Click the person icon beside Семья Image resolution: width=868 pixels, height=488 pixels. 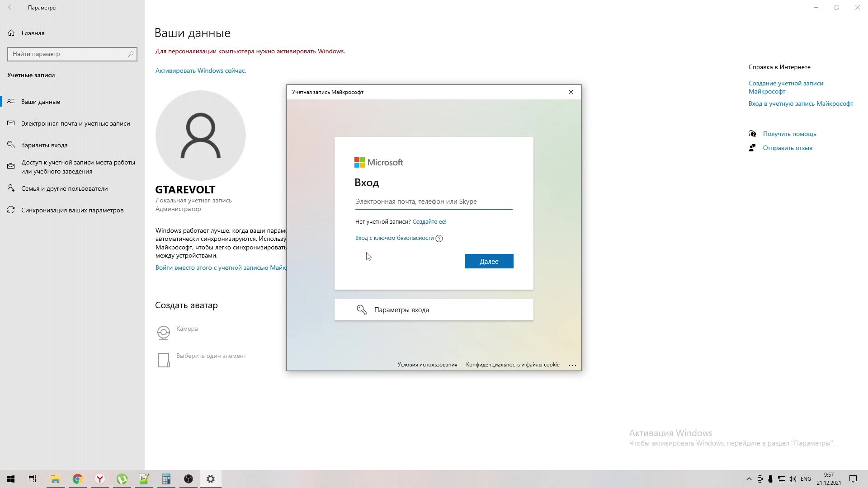click(11, 188)
